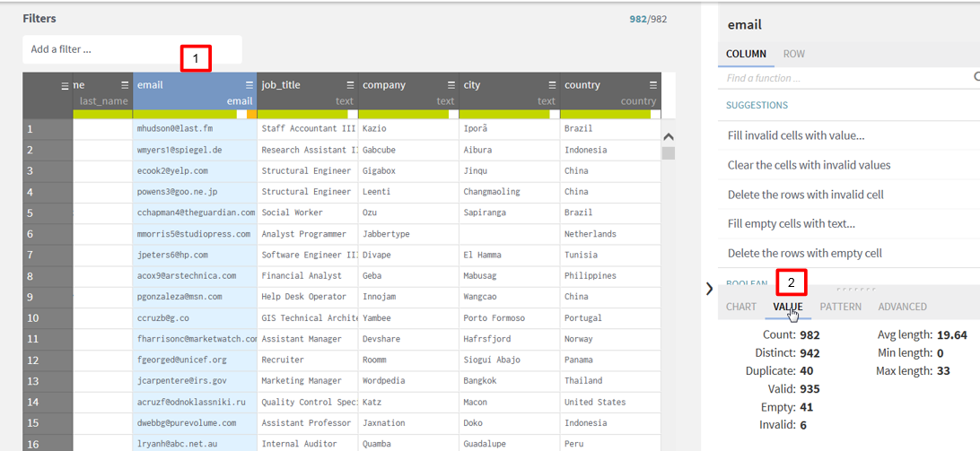This screenshot has width=980, height=451.
Task: Switch to the ROW tab
Action: tap(793, 54)
